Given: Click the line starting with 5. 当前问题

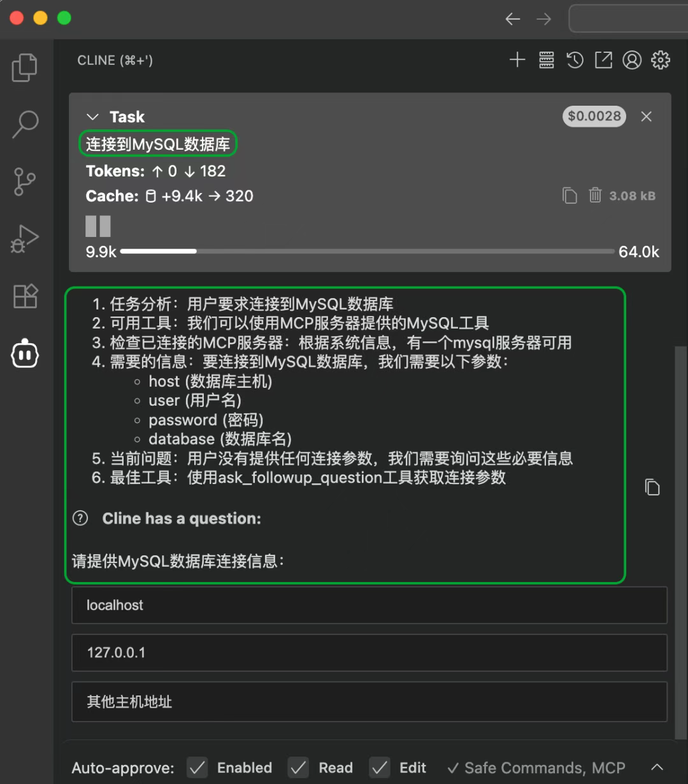Looking at the screenshot, I should pos(333,458).
